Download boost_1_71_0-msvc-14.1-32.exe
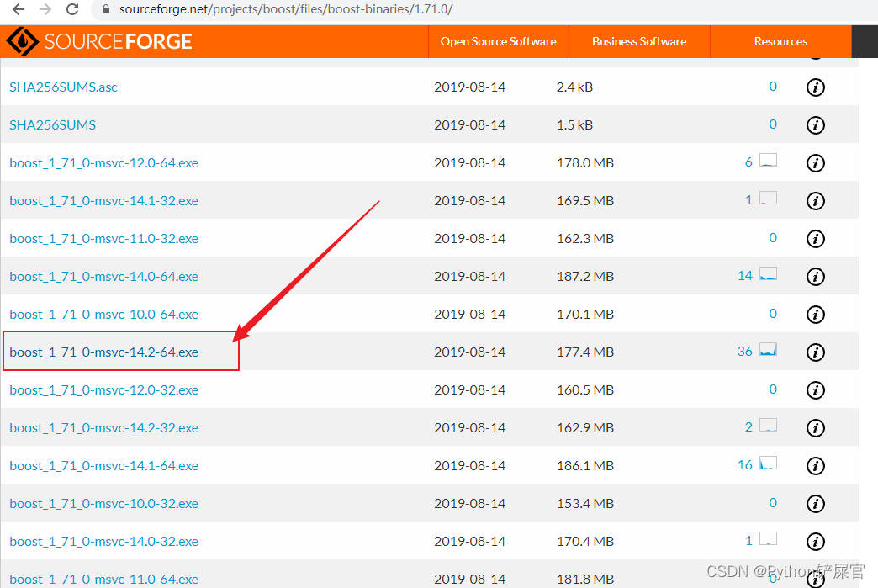Viewport: 878px width, 588px height. click(103, 200)
